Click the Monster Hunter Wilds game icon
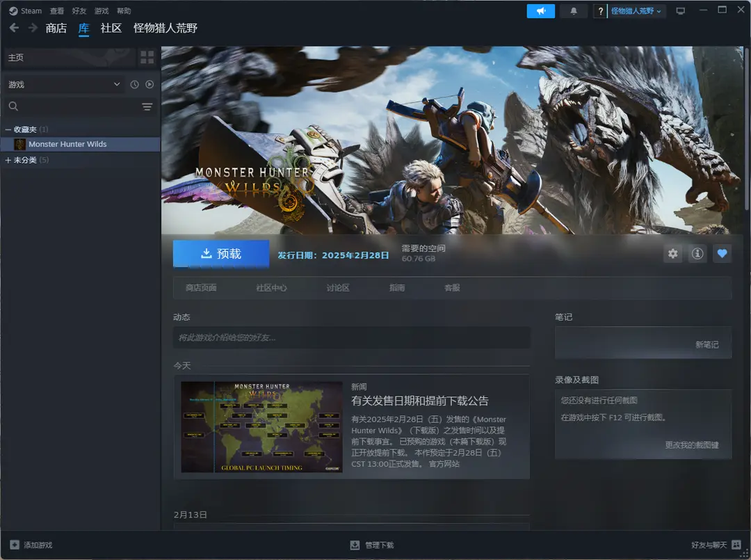This screenshot has height=560, width=751. point(19,144)
